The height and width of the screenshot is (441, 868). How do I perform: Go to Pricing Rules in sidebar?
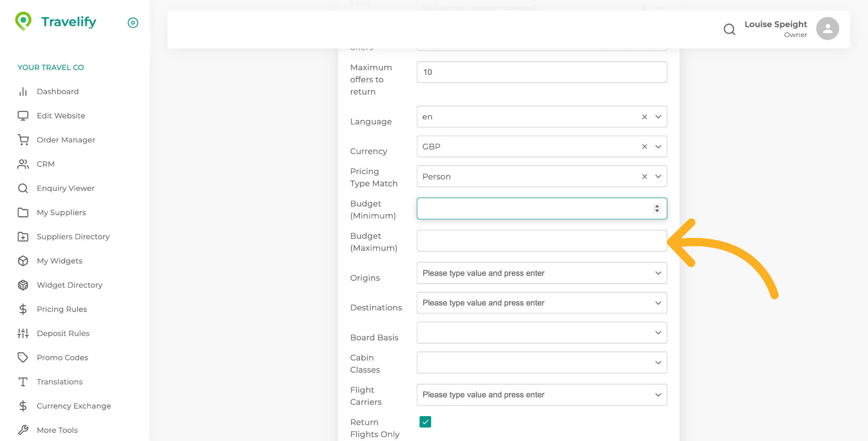(x=61, y=309)
